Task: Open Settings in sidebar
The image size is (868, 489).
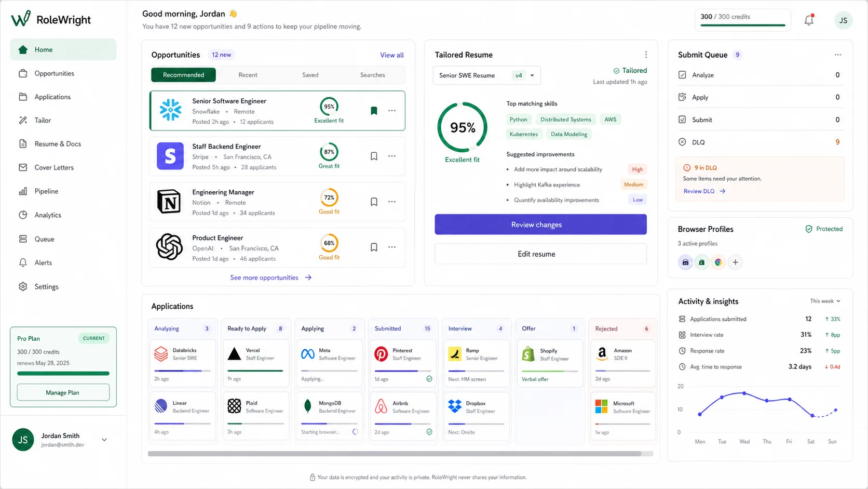Action: [x=63, y=286]
